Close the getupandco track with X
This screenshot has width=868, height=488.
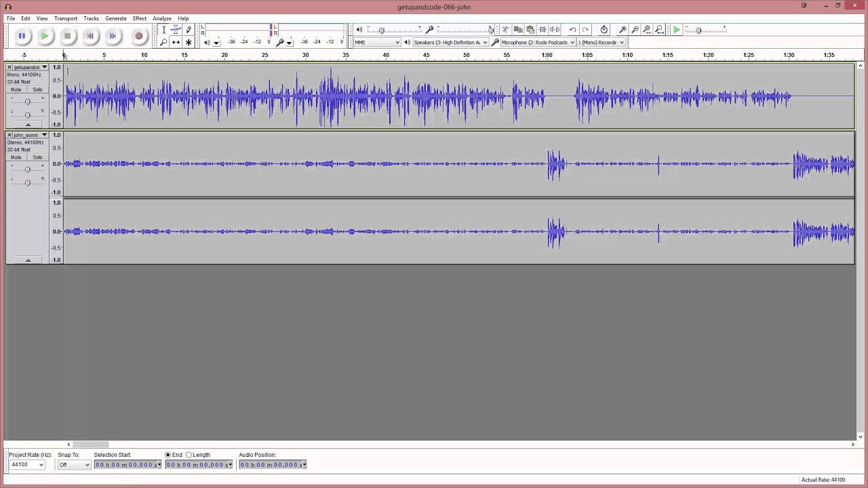pyautogui.click(x=9, y=67)
